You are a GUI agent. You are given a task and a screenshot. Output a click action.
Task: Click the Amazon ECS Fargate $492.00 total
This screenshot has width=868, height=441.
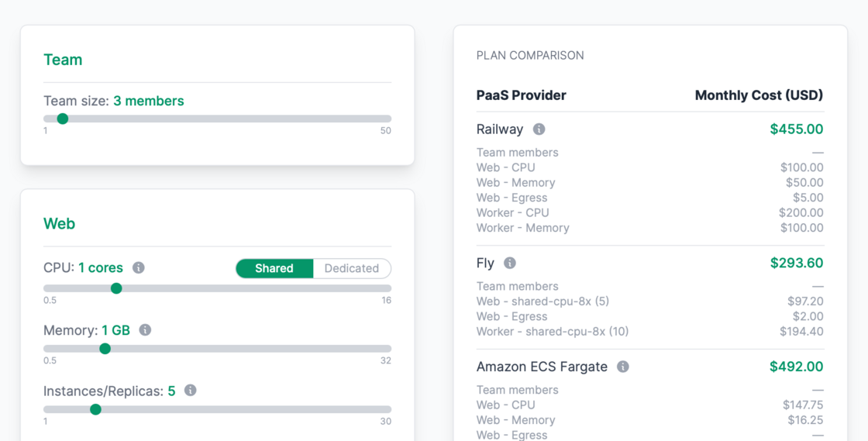click(796, 367)
